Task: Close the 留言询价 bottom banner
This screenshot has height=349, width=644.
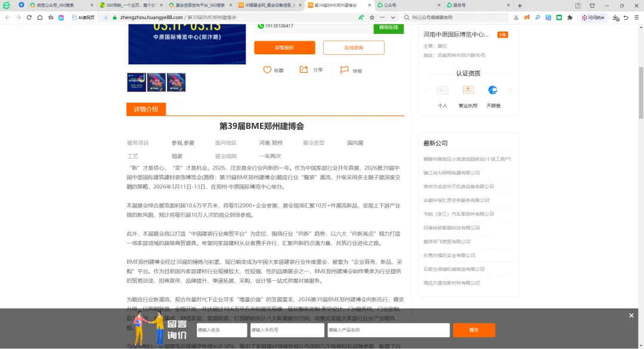Action: (x=631, y=316)
